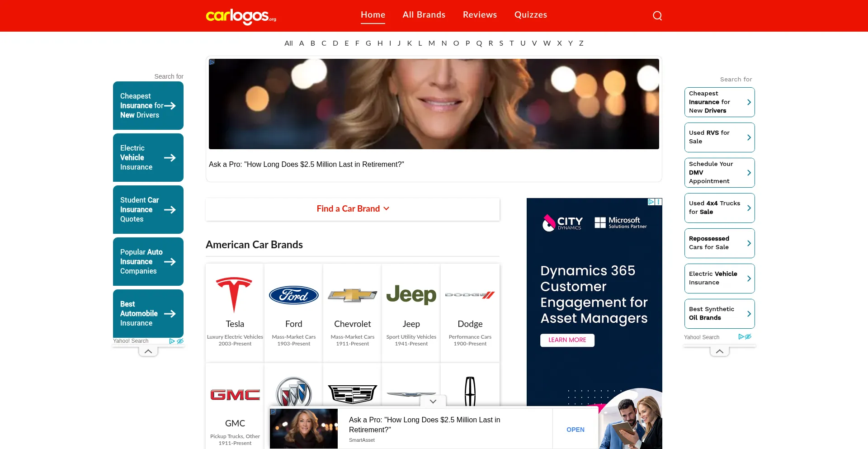Collapse the right Yahoo search ad panel

pyautogui.click(x=719, y=351)
